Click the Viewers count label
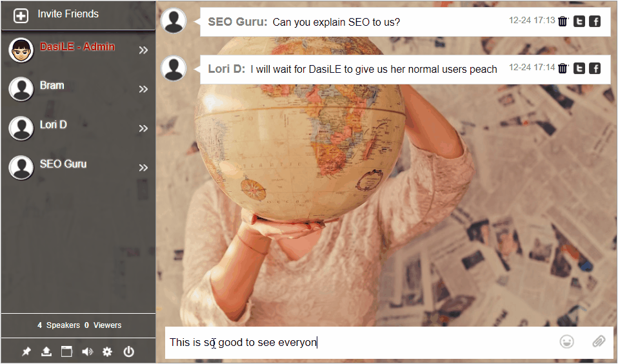Viewport: 618px width, 364px height. tap(103, 325)
